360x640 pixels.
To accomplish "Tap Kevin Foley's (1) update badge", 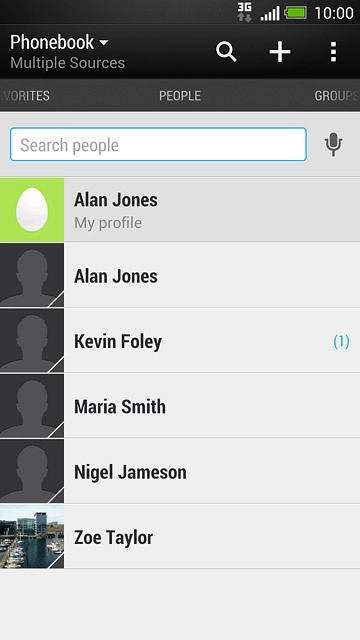I will click(341, 342).
